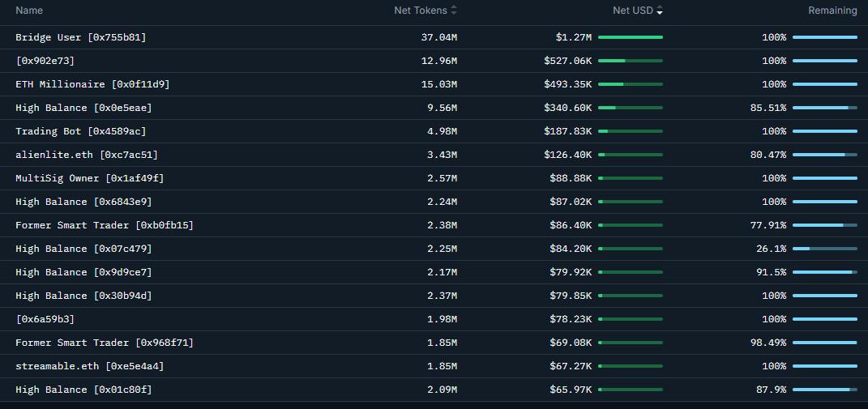Click High Balance [0x07c479] name
Screen dimensions: 868x409
point(83,249)
